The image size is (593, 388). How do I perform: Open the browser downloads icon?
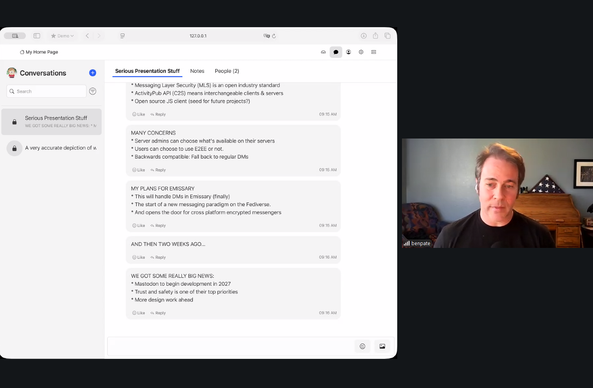(363, 36)
